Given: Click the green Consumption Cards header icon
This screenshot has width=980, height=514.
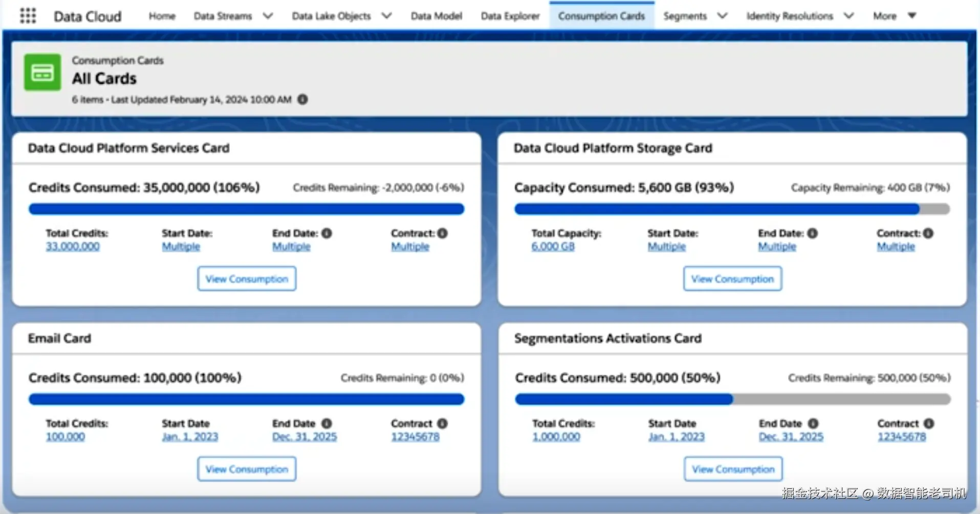Looking at the screenshot, I should pyautogui.click(x=42, y=72).
